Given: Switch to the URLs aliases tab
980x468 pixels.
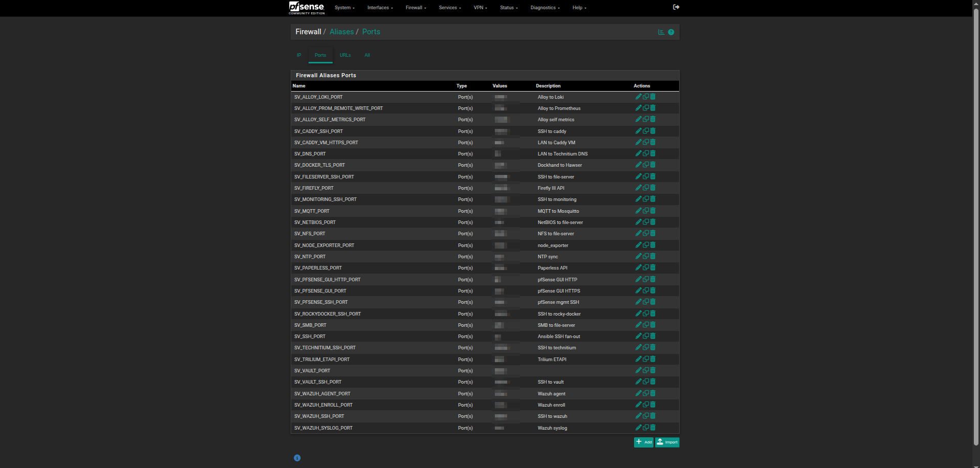Looking at the screenshot, I should (x=345, y=55).
